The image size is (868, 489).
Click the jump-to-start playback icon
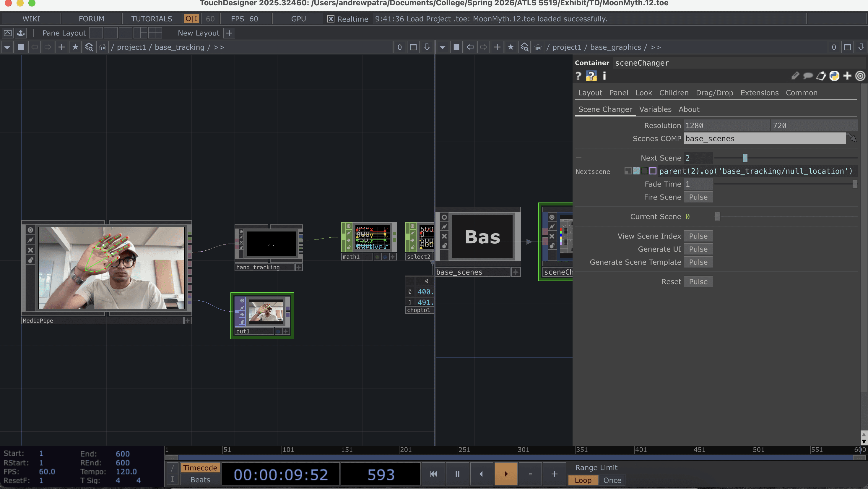433,474
